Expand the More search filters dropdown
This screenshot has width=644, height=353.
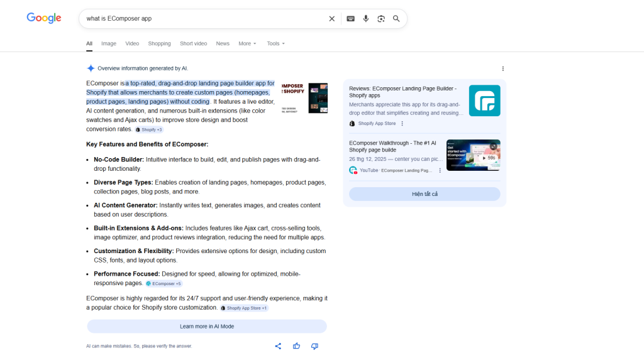click(247, 44)
